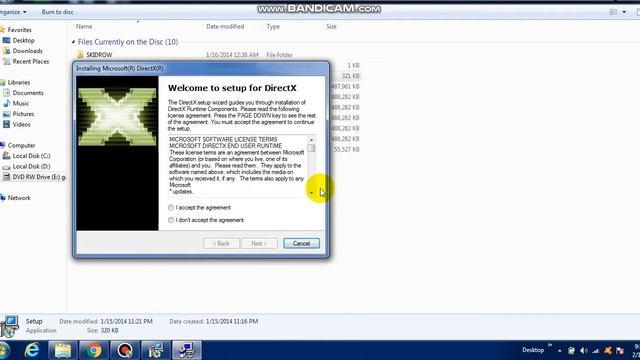Open Desktop in Favorites sidebar
This screenshot has height=360, width=640.
pyautogui.click(x=23, y=40)
